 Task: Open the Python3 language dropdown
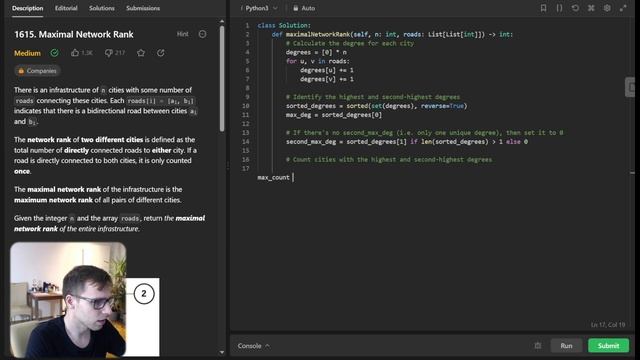(261, 8)
